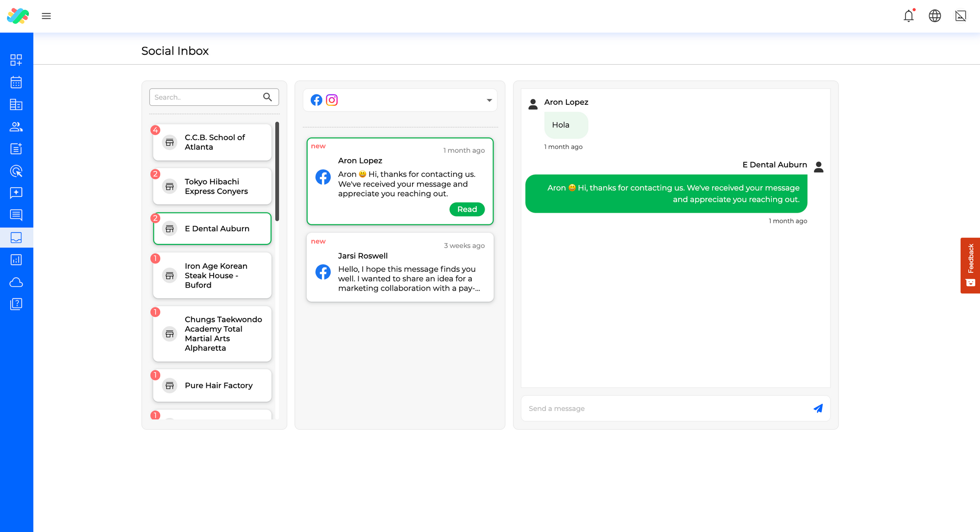Select the Instagram channel filter icon
Screen dimensions: 980x532
coord(332,100)
